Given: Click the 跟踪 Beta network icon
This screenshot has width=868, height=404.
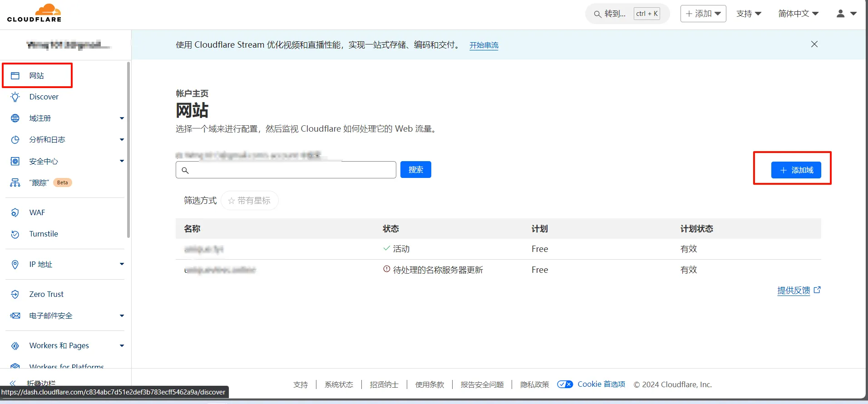Looking at the screenshot, I should pyautogui.click(x=15, y=182).
